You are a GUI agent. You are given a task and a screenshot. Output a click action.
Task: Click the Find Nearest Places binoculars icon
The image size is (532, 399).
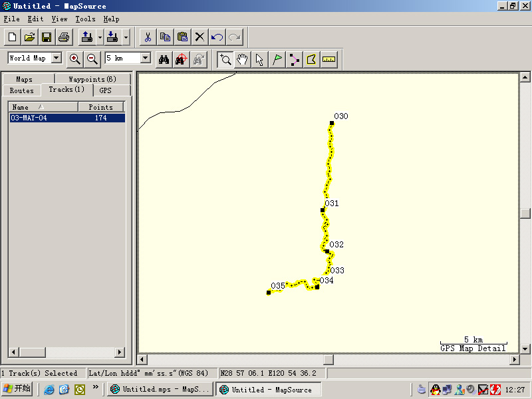click(x=181, y=60)
